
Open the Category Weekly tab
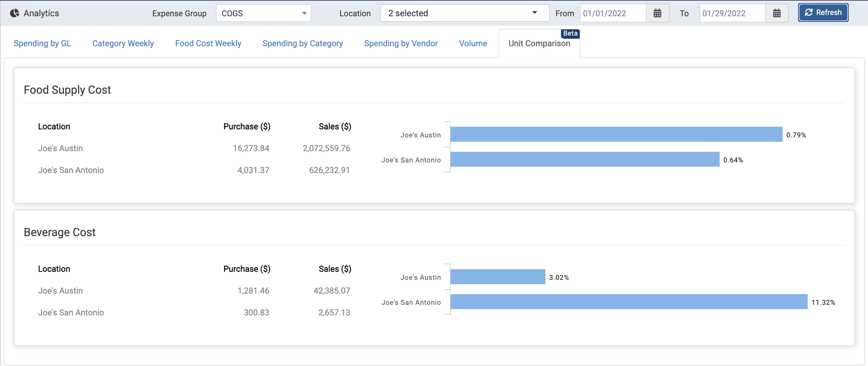click(123, 43)
